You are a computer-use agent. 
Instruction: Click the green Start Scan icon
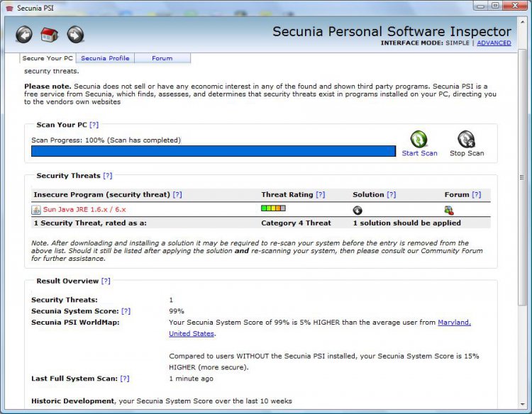pyautogui.click(x=419, y=139)
